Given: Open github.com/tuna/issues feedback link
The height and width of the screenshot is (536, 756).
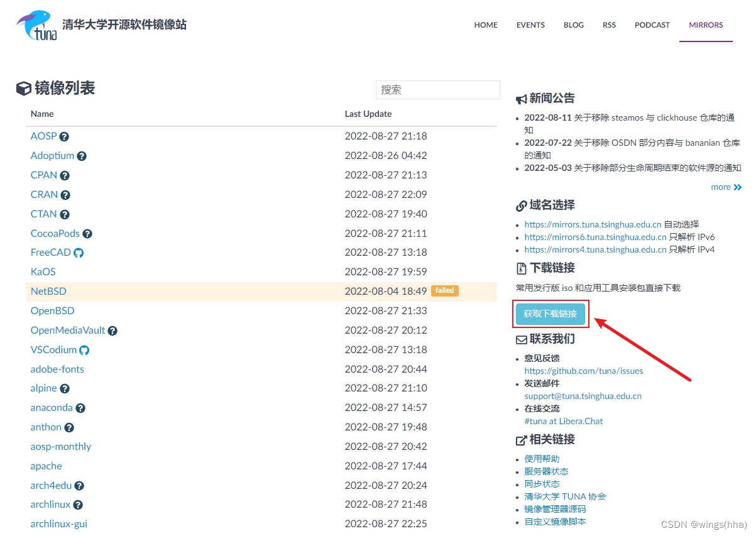Looking at the screenshot, I should click(x=584, y=371).
